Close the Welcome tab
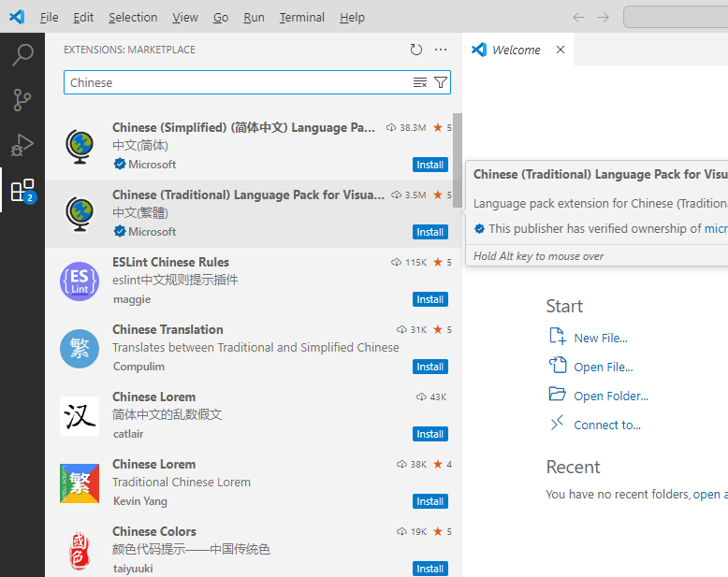Screen dimensions: 728x577 click(561, 50)
